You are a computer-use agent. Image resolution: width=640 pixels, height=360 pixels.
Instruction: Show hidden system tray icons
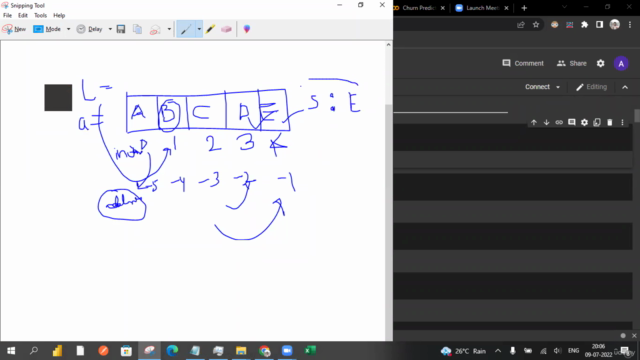pos(498,351)
